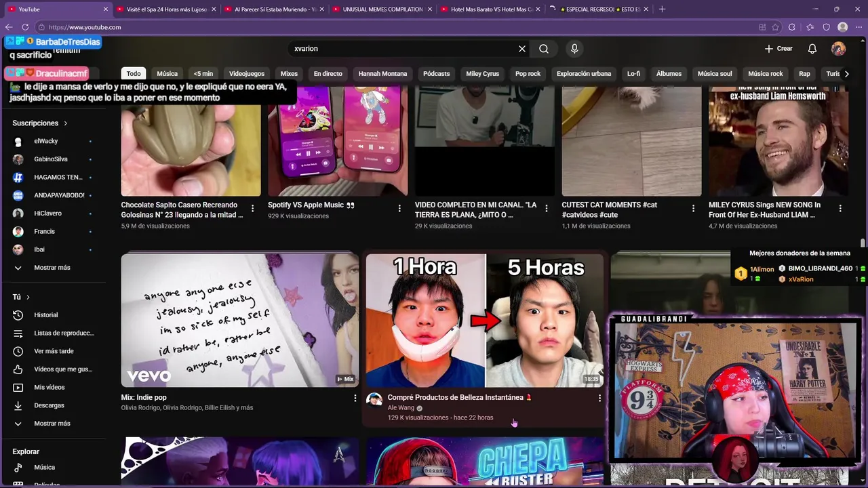Image resolution: width=868 pixels, height=488 pixels.
Task: Switch to Visité el Spa 24 Horas tab
Action: 165,9
